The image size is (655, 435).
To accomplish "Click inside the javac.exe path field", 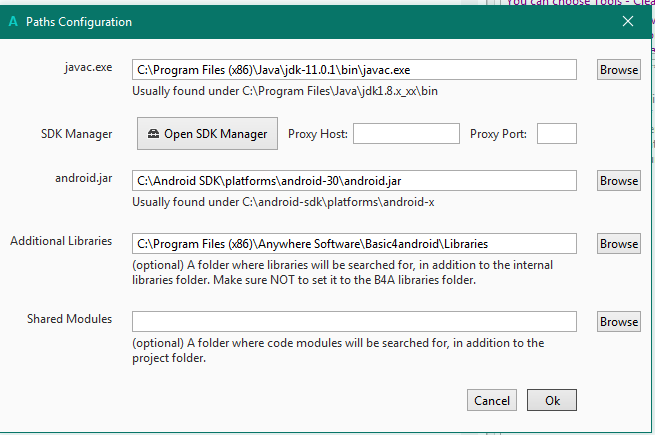I will (x=354, y=70).
